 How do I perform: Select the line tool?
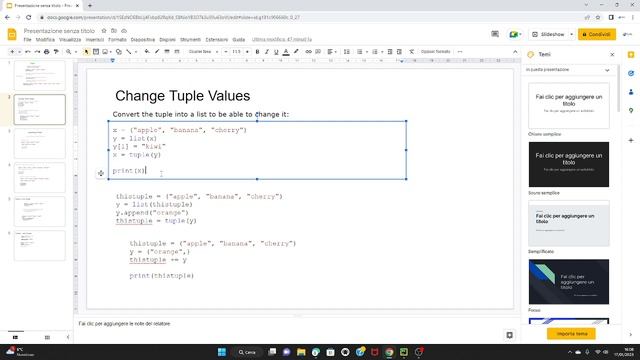129,52
